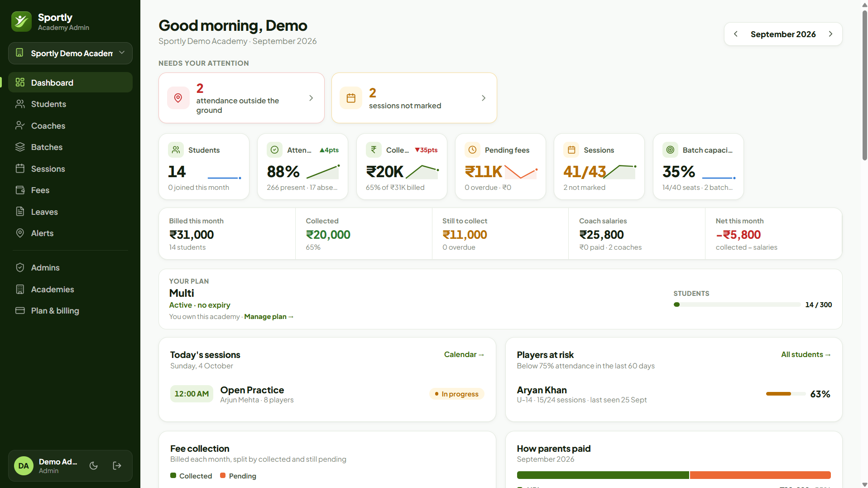Open the Plan & billing menu item

70,311
